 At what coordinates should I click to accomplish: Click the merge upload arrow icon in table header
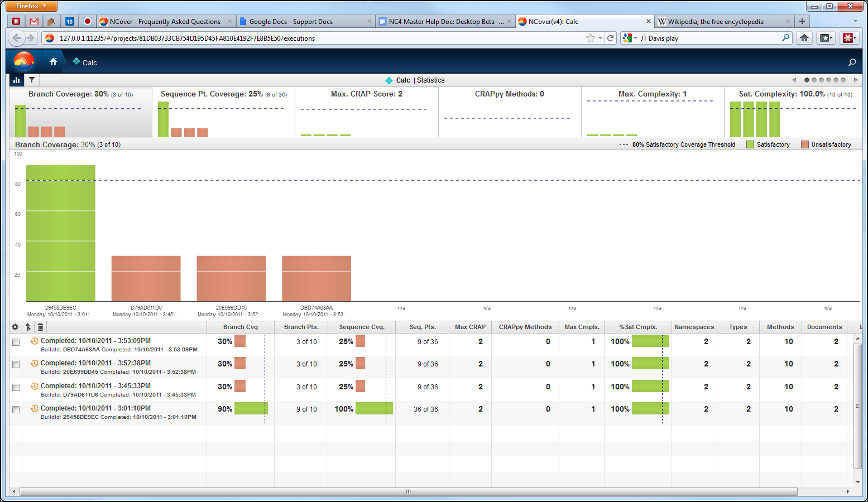[x=28, y=327]
